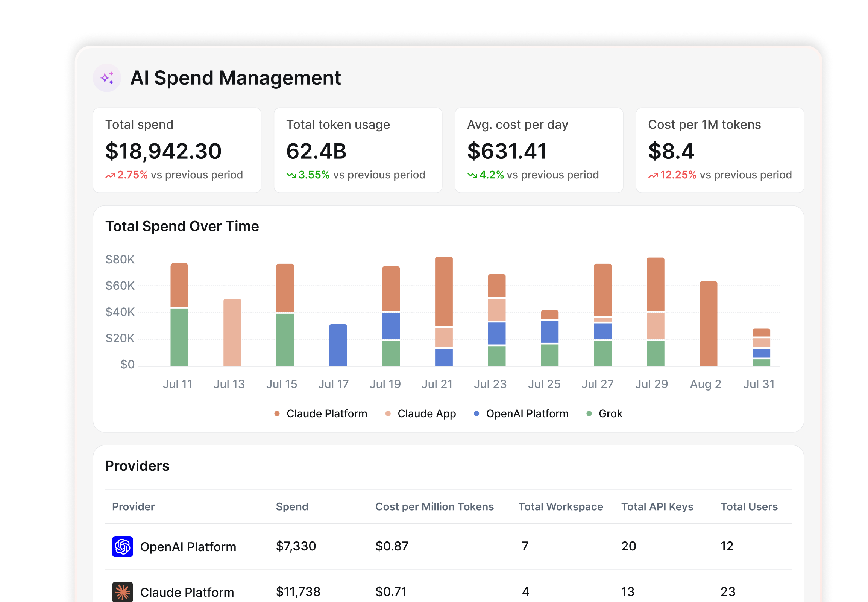Viewport: 868px width, 602px height.
Task: Click the Total Spend Over Time heading
Action: point(182,227)
